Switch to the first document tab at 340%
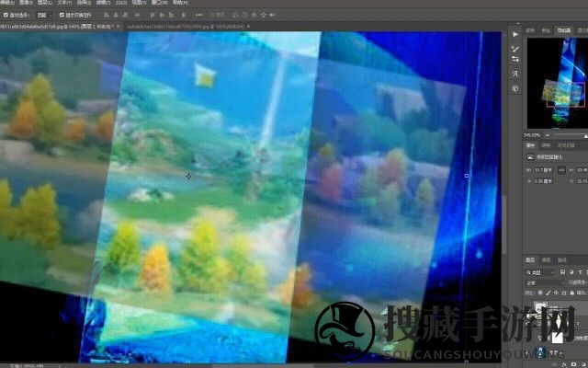 tap(56, 27)
